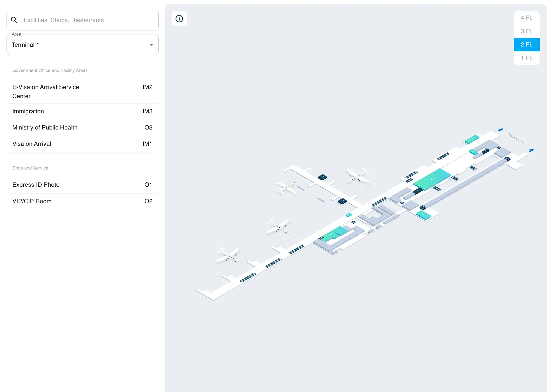The height and width of the screenshot is (392, 550).
Task: Click the Terminal 2 label on the map
Action: (x=516, y=138)
